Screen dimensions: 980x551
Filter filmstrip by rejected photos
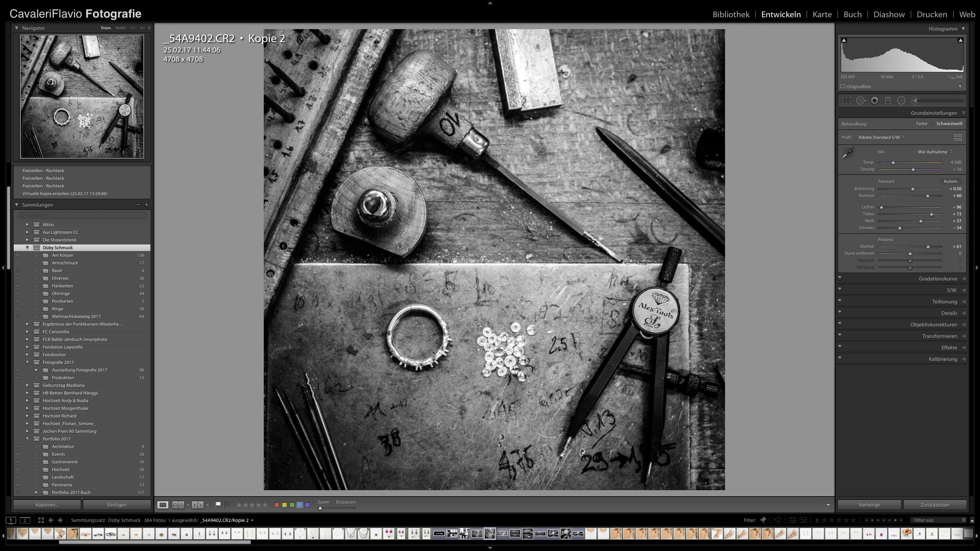(x=777, y=520)
